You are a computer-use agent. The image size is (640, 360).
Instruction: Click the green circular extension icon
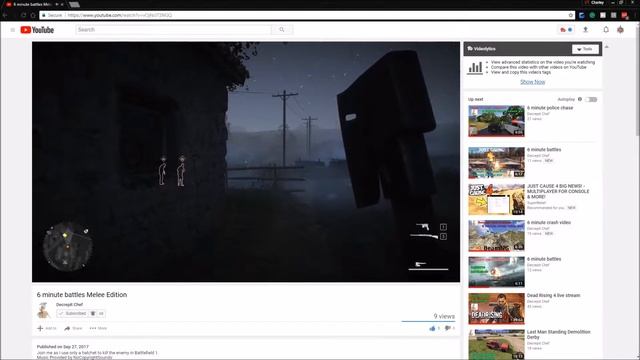tap(592, 15)
